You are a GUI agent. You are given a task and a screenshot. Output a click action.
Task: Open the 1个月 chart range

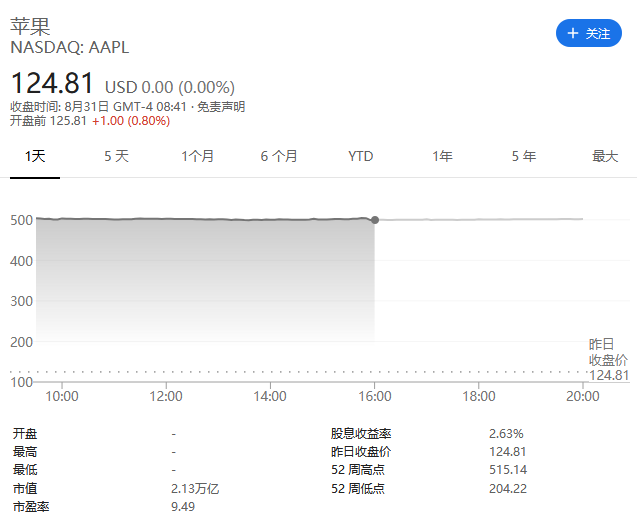pyautogui.click(x=198, y=156)
